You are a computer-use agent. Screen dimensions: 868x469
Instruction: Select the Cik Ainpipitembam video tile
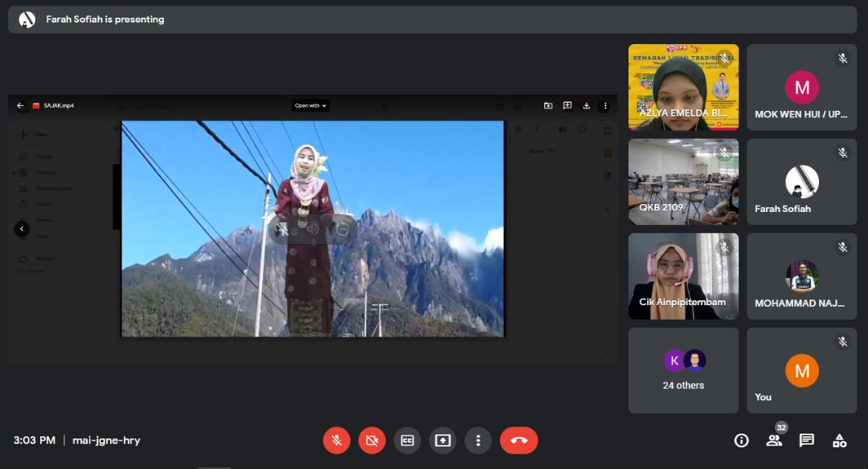(683, 275)
